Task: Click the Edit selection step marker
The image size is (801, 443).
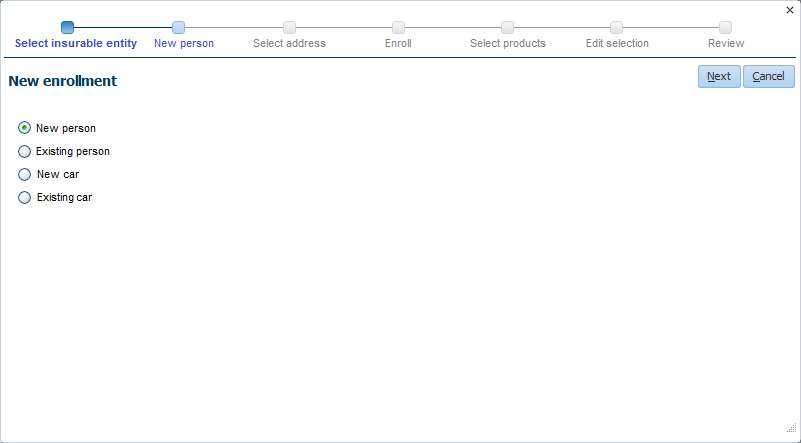Action: (617, 28)
